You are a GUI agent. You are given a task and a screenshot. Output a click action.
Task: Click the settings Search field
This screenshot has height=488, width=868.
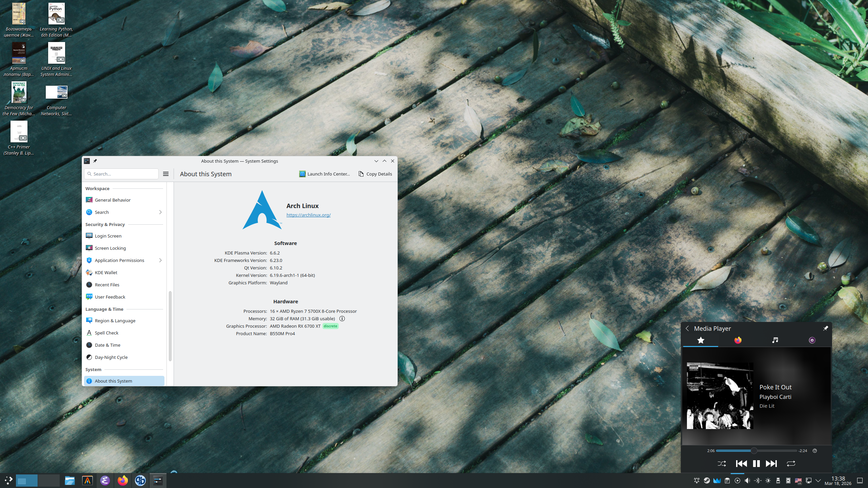[121, 174]
